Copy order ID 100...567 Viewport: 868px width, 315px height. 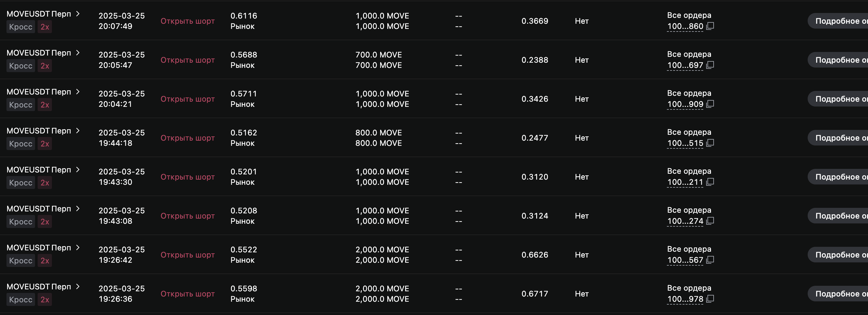click(710, 260)
